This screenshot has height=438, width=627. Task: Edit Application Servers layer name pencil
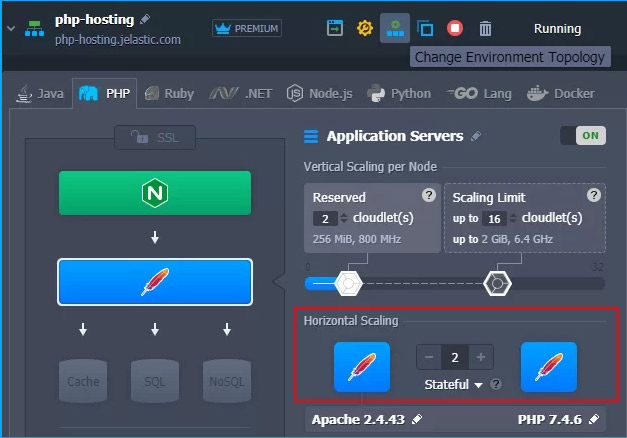point(476,136)
